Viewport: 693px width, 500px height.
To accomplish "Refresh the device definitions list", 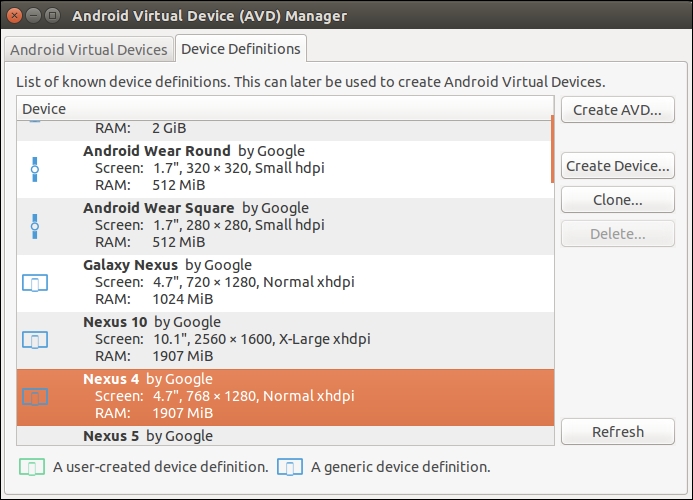I will pyautogui.click(x=617, y=432).
